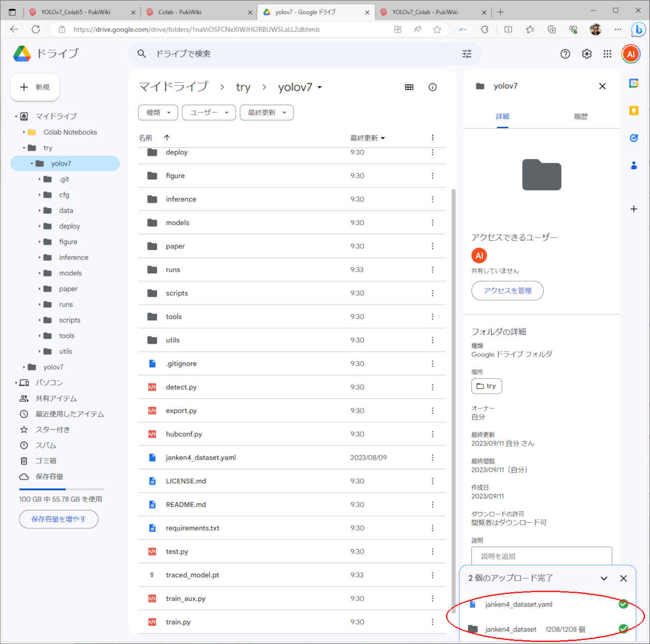Hide the details info panel
The image size is (650, 644).
602,86
